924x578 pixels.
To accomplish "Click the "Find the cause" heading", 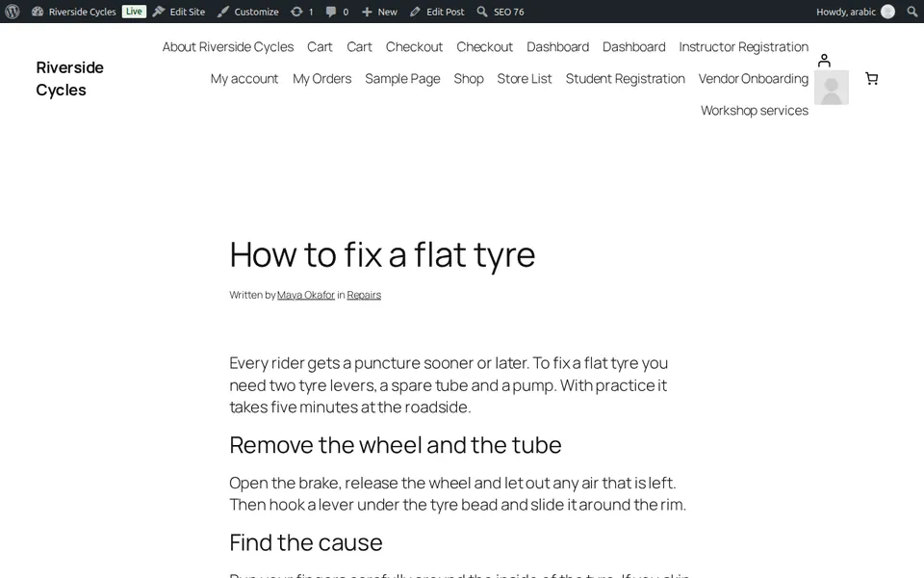I will [x=306, y=542].
